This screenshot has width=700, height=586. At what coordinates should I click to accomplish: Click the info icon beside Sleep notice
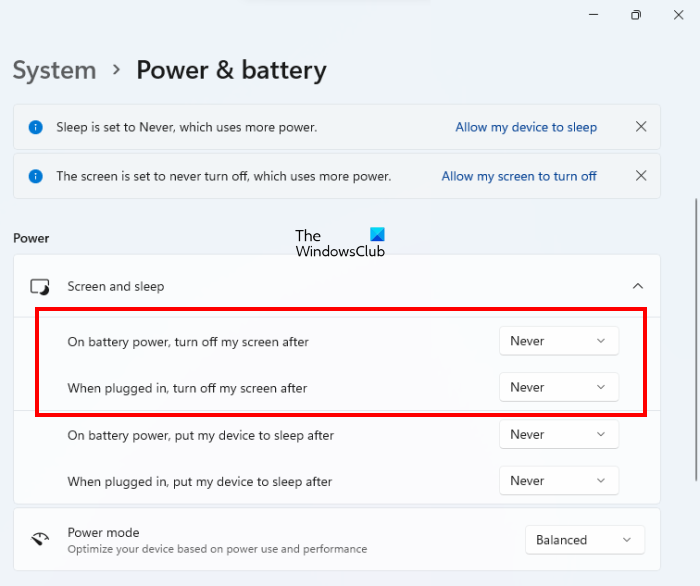tap(36, 127)
